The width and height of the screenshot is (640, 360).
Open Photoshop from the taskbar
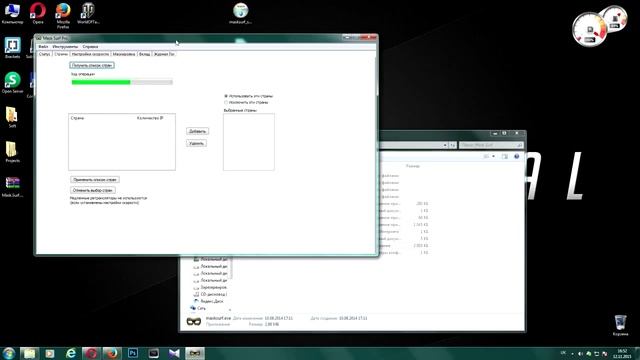tap(133, 353)
